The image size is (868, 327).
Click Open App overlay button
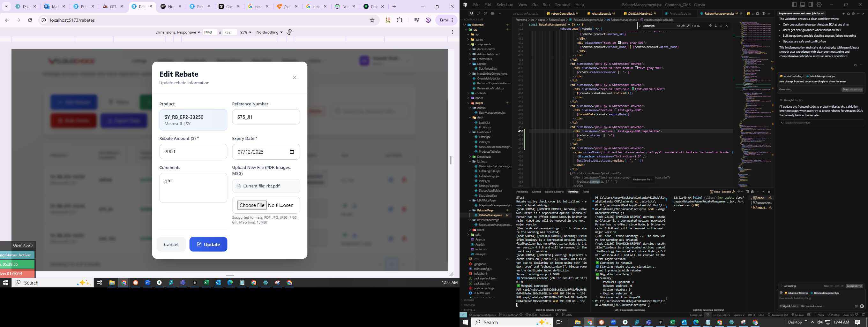click(x=23, y=246)
